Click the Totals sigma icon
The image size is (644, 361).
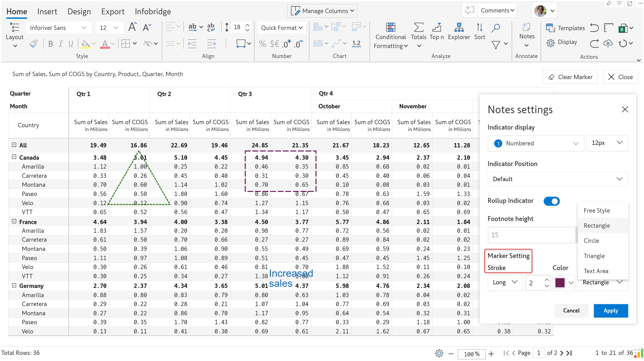point(418,28)
